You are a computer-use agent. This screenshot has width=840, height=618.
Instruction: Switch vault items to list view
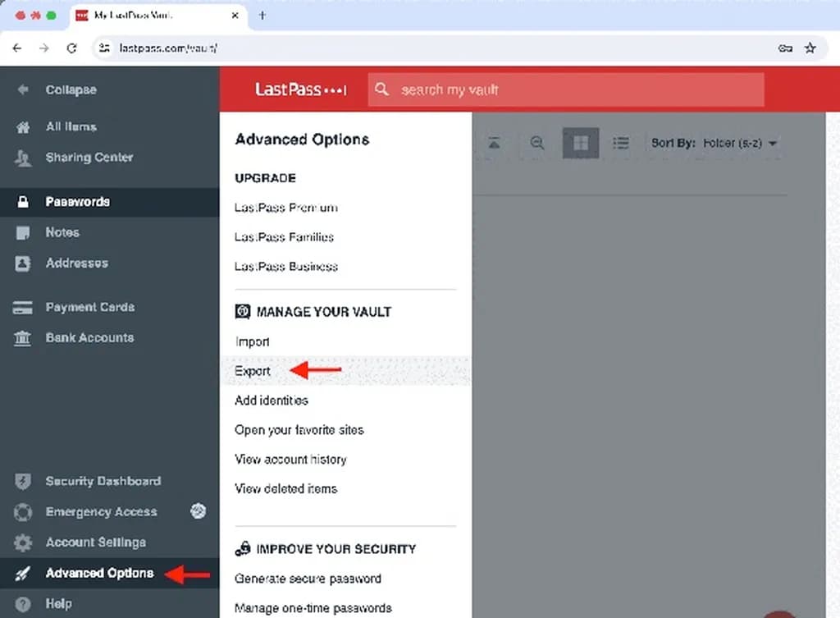[621, 143]
